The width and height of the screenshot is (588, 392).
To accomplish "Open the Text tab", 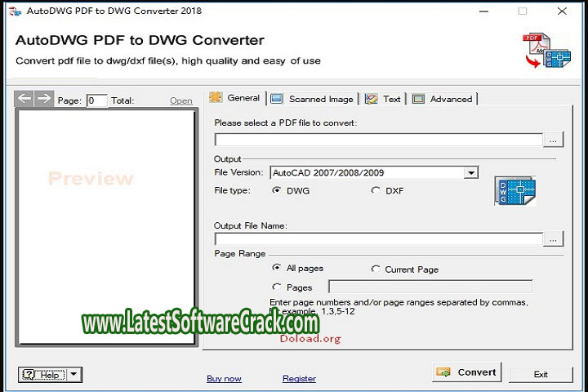I will pos(383,99).
